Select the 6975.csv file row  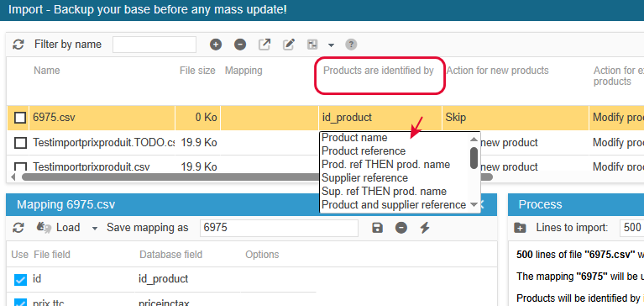[325, 118]
